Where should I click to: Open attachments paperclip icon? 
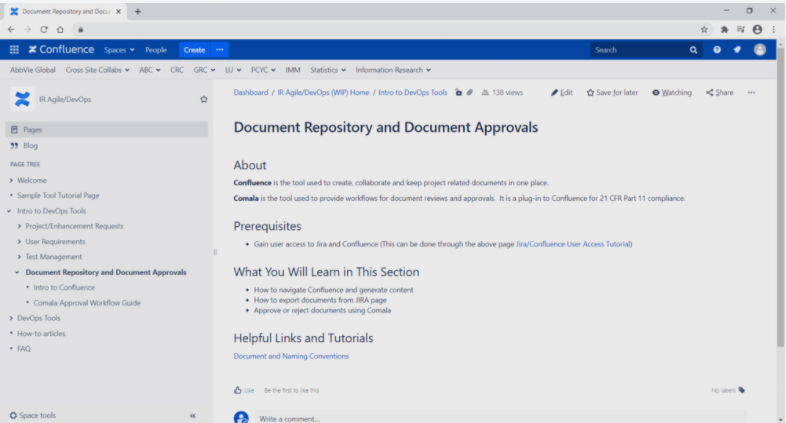coord(469,92)
